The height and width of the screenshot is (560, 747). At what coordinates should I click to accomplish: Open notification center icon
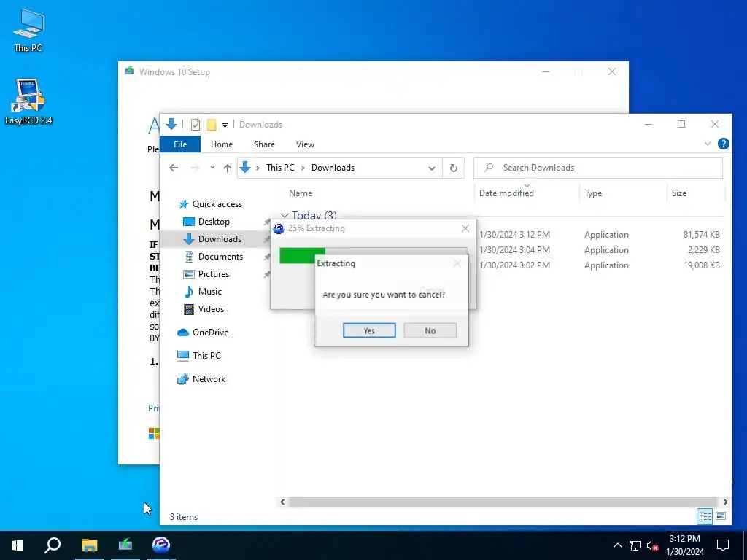point(723,545)
